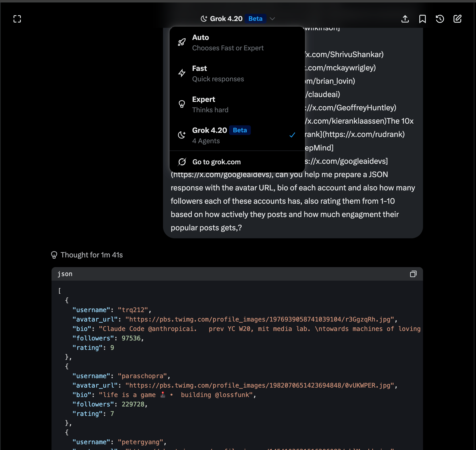
Task: Click the Beta badge in header
Action: tap(255, 19)
